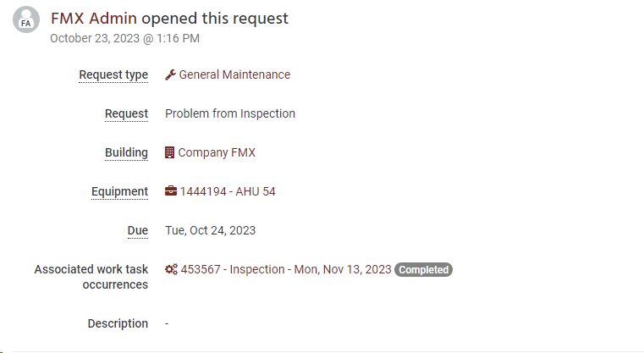Open equipment 1444194 - AHU 54
This screenshot has width=644, height=353.
tap(228, 191)
